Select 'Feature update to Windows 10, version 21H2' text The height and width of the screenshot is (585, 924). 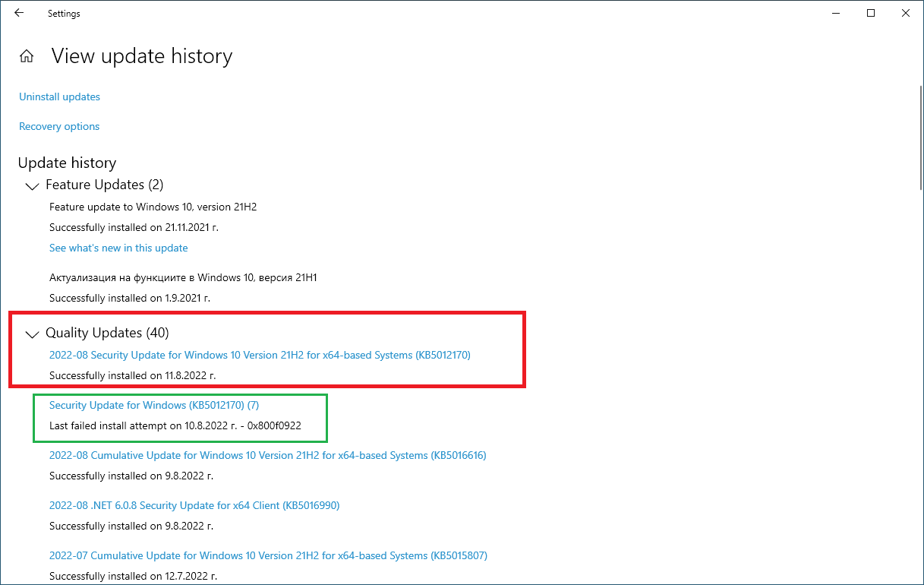(153, 207)
